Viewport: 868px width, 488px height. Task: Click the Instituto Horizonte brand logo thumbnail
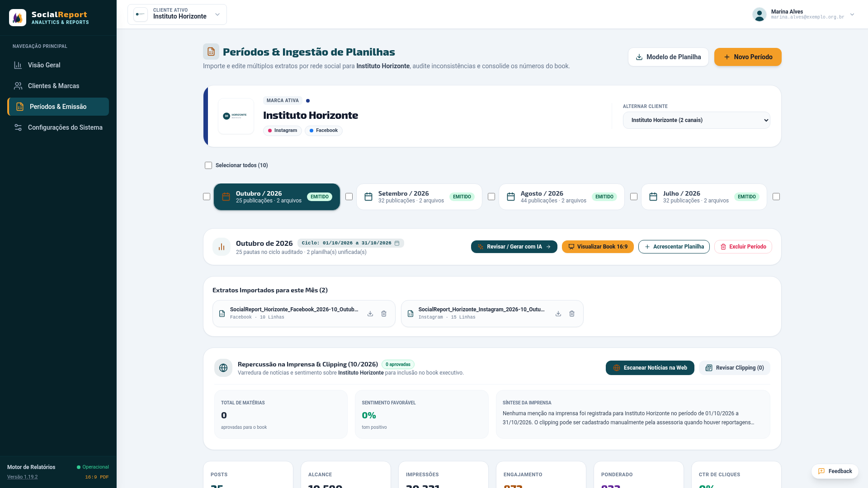[x=236, y=116]
